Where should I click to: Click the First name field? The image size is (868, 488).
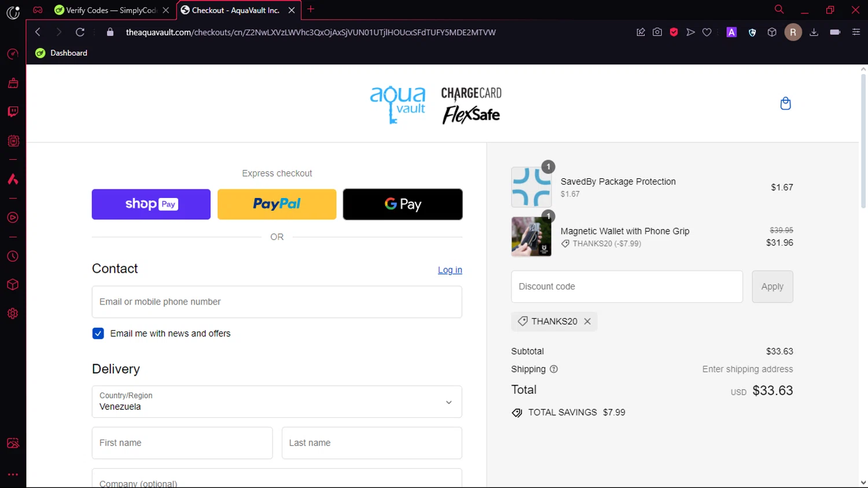(182, 443)
